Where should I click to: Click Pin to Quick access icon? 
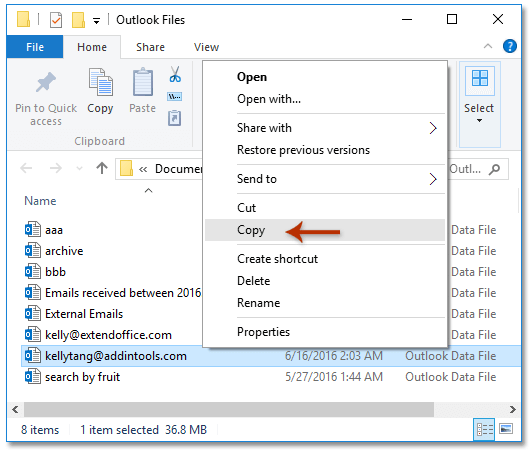tap(46, 82)
